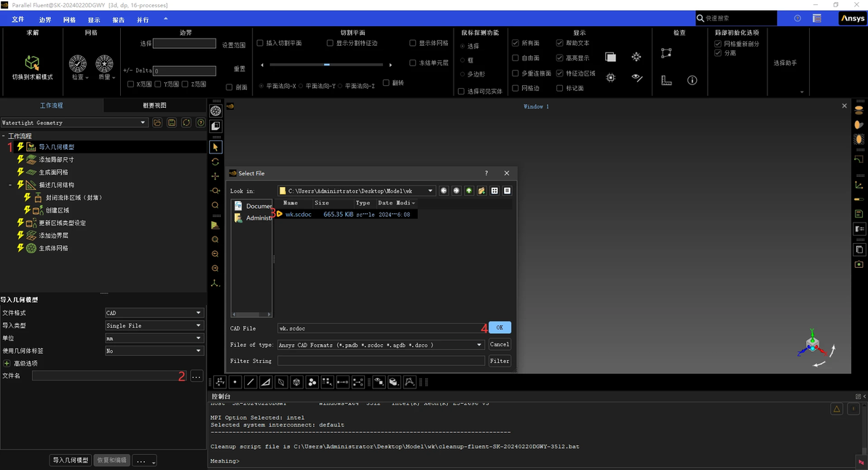Click the mesh 质量 quality icon
The width and height of the screenshot is (868, 470).
point(104,63)
